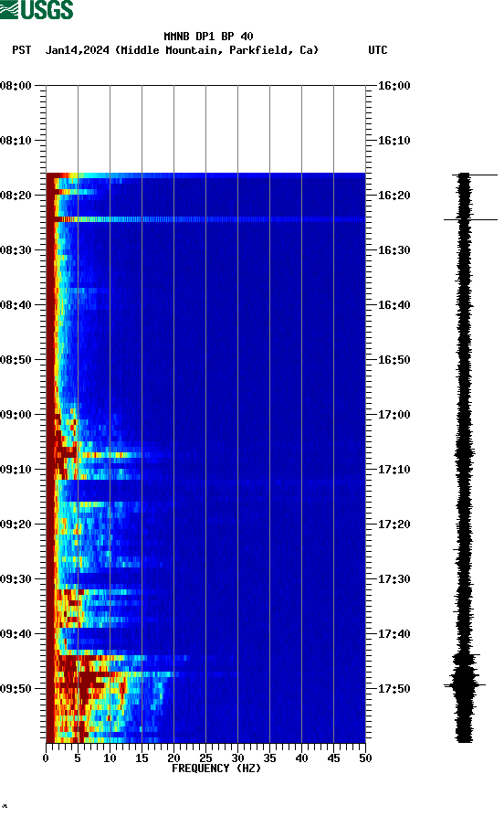Click the 08:50 PST time label
Image resolution: width=504 pixels, height=816 pixels.
(16, 360)
